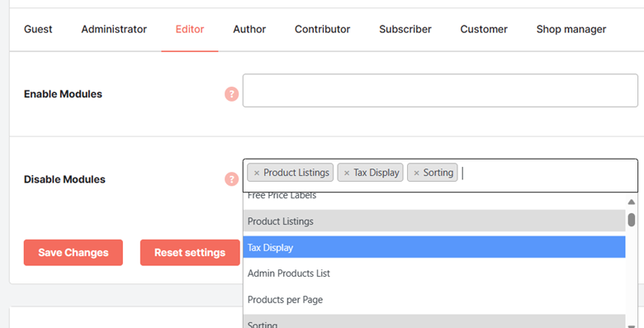
Task: Remove the Sorting tag
Action: pos(416,173)
